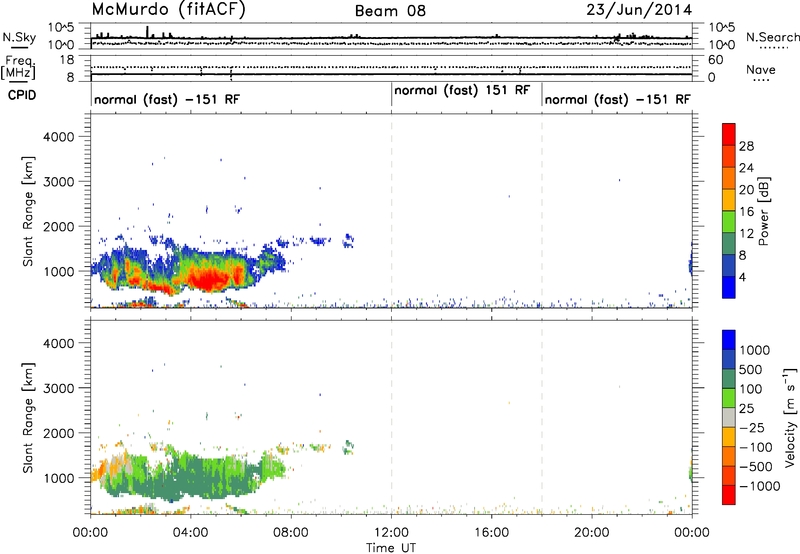Screen dimensions: 800x554
Task: Click the date 23/Jun/2014
Action: coord(639,10)
